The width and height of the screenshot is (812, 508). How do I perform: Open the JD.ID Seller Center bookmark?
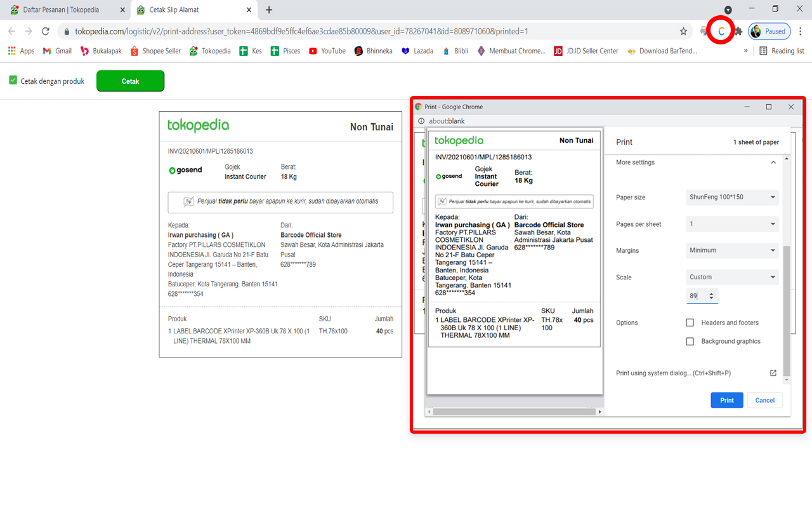tap(586, 51)
